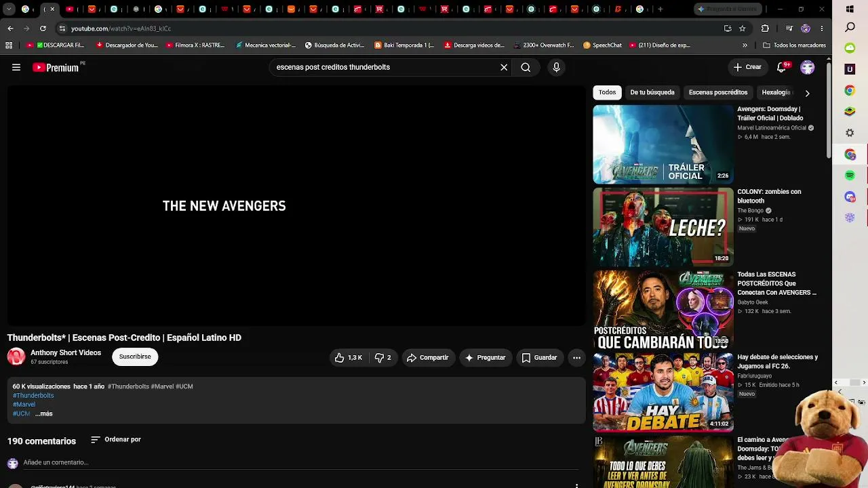Open the comment options three-dot menu

point(576,485)
